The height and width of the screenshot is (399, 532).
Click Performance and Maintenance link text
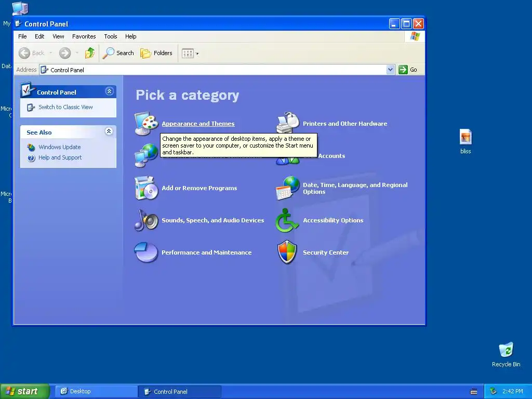coord(207,252)
